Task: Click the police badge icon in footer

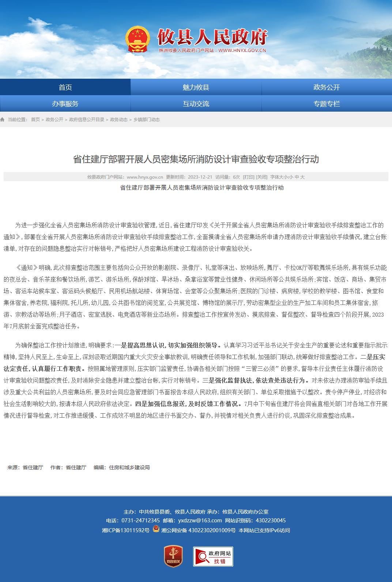Action: click(156, 529)
